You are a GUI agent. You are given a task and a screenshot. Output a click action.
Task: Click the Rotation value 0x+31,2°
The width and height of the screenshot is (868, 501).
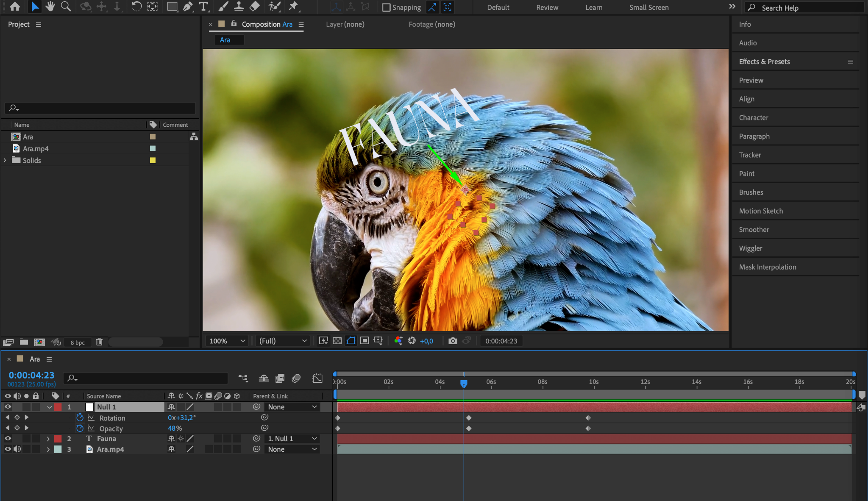pyautogui.click(x=182, y=417)
